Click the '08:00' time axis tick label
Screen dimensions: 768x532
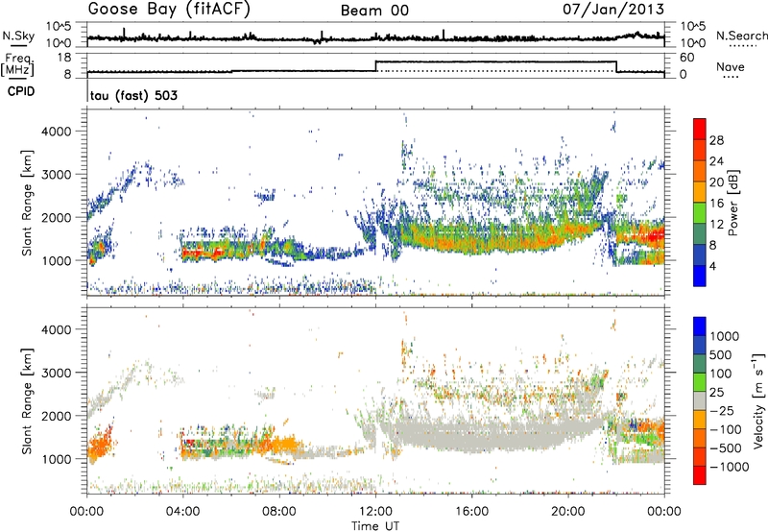pos(279,512)
